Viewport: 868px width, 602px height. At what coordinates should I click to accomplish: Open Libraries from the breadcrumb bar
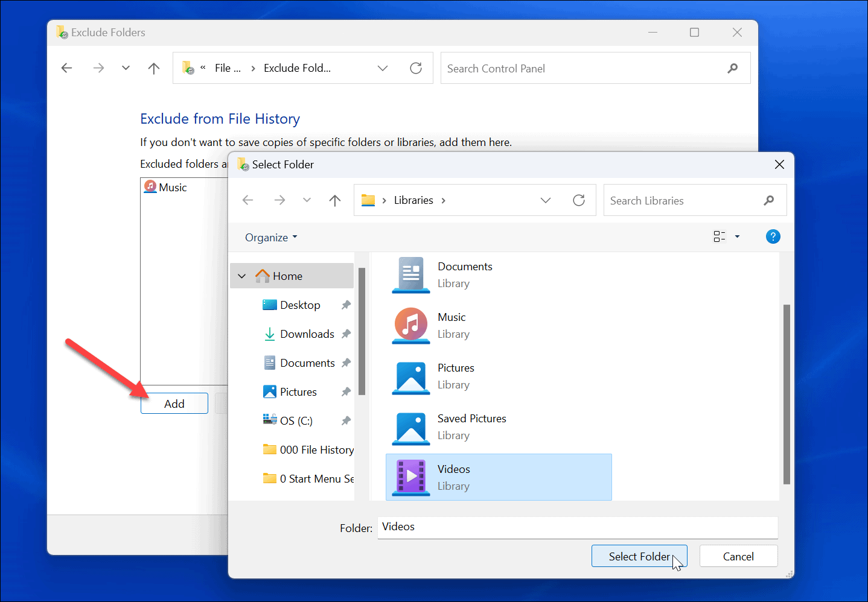(413, 200)
